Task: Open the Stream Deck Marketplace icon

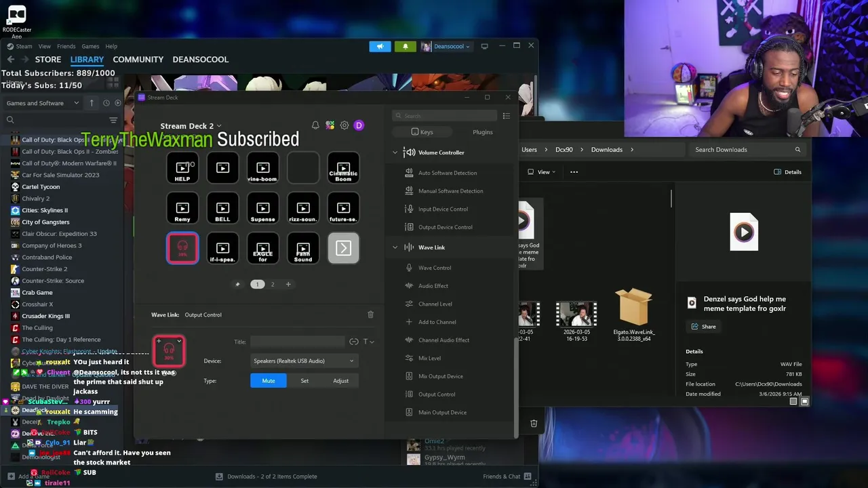Action: coord(330,125)
